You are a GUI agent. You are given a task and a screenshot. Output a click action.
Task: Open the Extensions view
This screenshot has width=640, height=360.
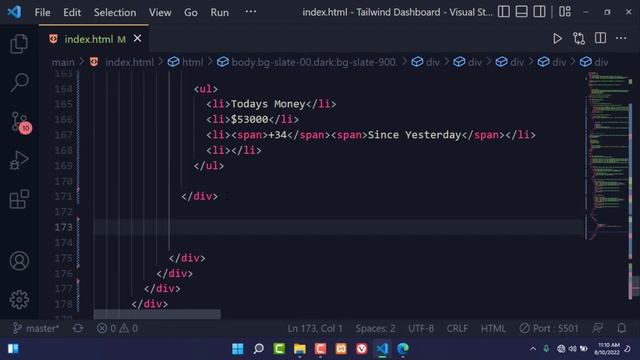[x=19, y=199]
